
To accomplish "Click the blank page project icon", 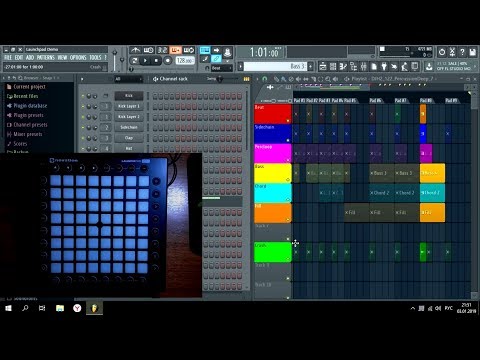I will pos(374,67).
